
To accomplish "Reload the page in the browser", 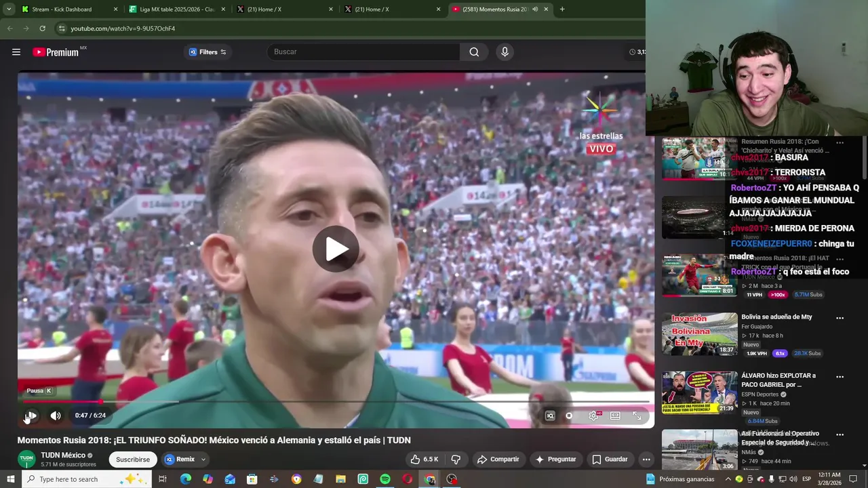I will 42,28.
